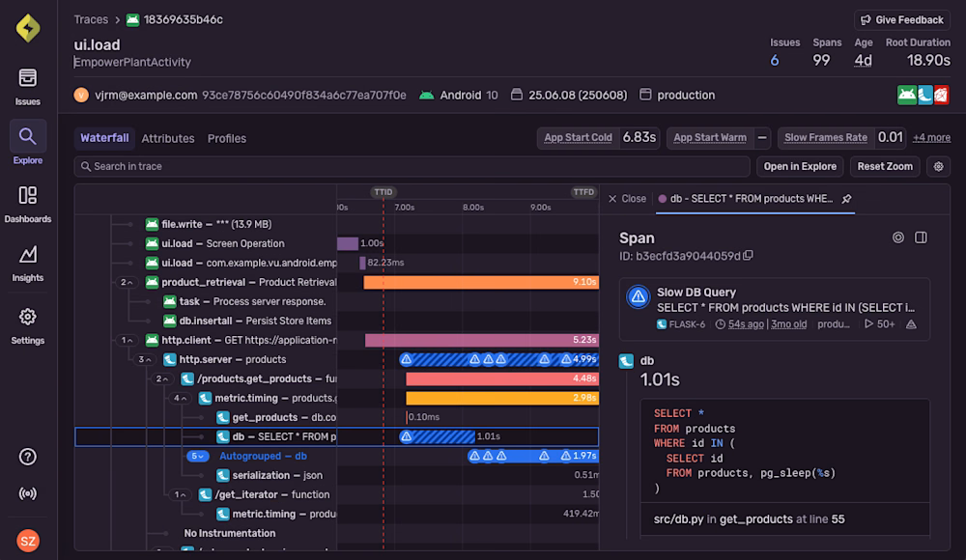The width and height of the screenshot is (966, 560).
Task: Go to Insights in the sidebar
Action: [x=28, y=263]
